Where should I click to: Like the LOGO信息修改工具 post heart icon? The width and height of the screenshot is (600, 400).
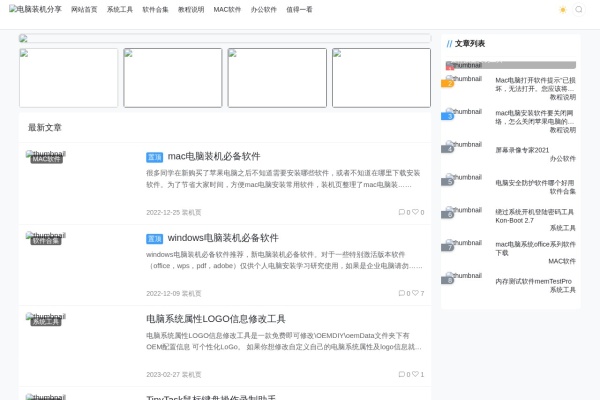415,374
